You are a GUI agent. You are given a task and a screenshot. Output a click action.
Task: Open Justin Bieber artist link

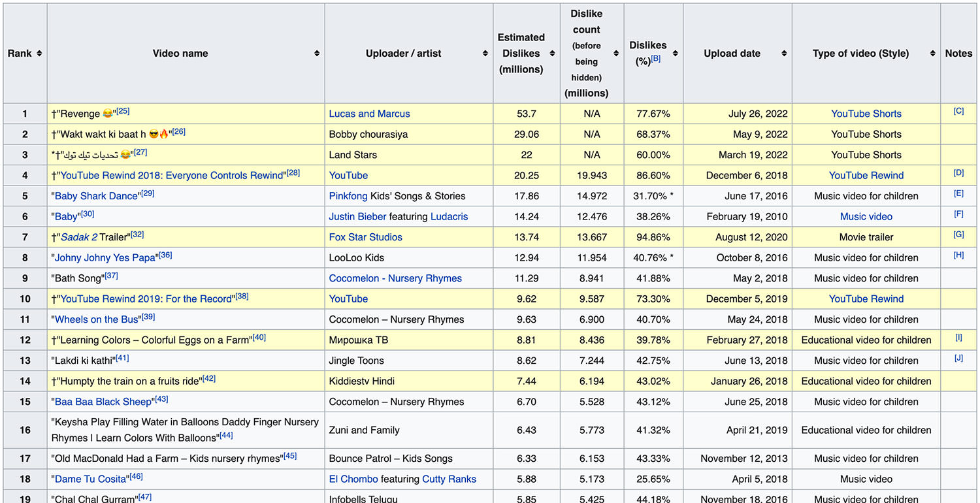coord(358,216)
